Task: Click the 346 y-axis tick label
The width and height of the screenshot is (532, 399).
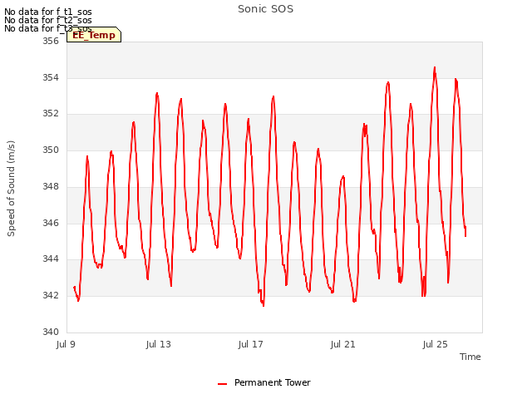Action: click(51, 223)
